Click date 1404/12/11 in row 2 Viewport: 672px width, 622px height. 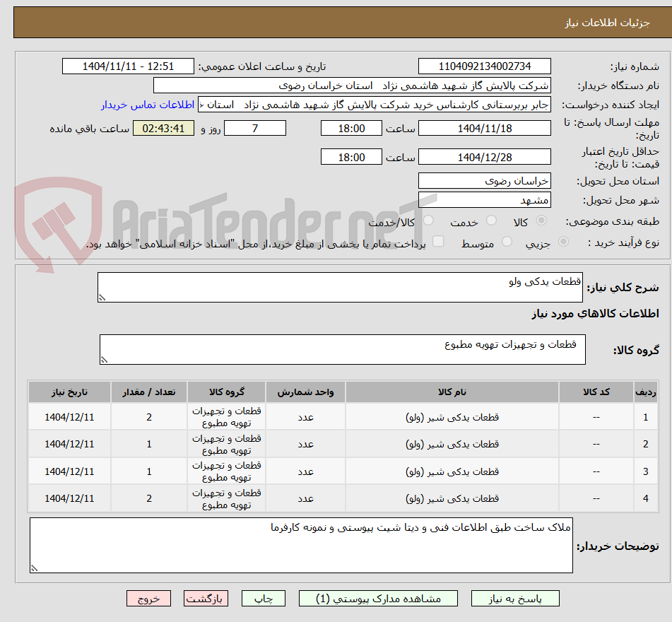click(69, 444)
